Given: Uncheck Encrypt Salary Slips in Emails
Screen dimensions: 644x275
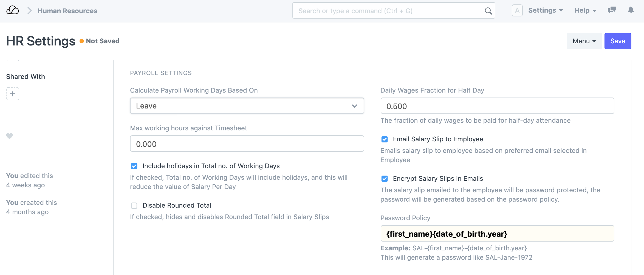Looking at the screenshot, I should click(x=385, y=179).
